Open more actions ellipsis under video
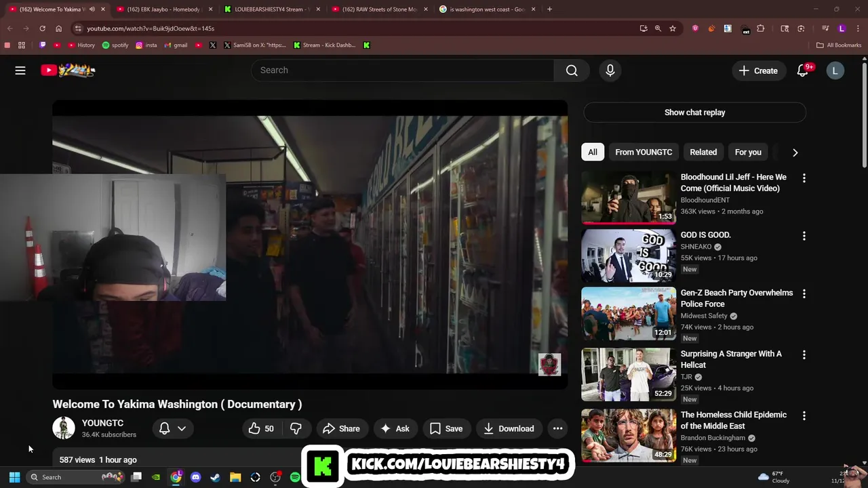Screen dimensions: 868x488 coord(557,428)
